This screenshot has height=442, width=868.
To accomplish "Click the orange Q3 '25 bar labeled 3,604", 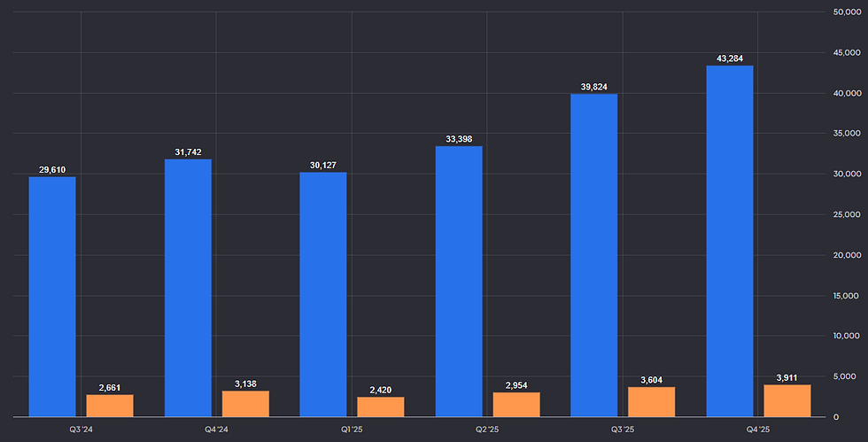I will tap(652, 401).
